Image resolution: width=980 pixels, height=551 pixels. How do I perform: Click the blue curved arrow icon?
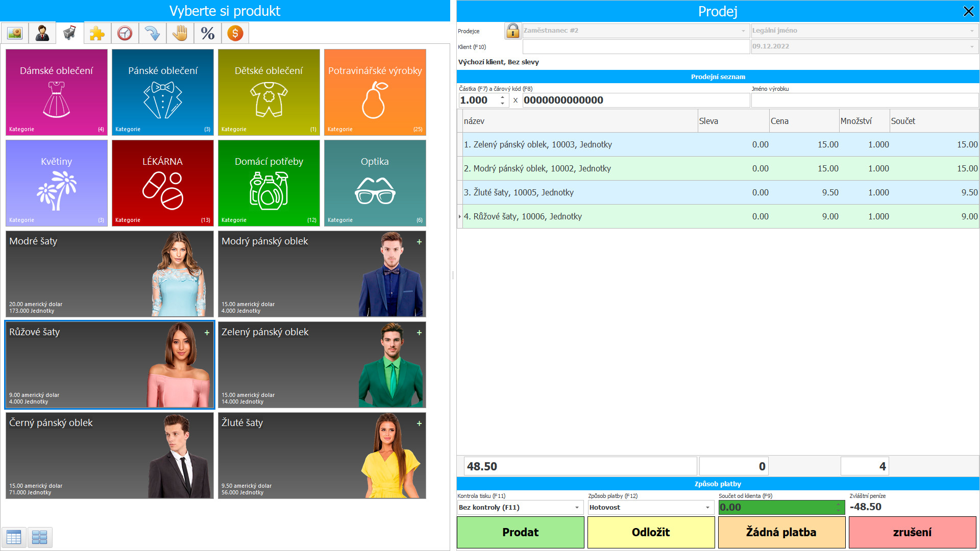tap(152, 33)
